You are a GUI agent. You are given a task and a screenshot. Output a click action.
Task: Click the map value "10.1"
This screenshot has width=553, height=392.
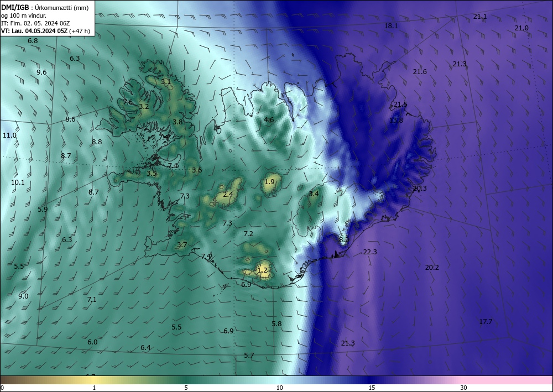point(18,182)
